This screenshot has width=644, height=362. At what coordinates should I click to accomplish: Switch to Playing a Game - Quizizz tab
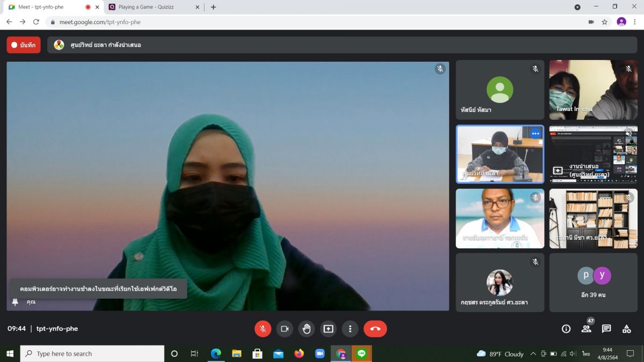click(153, 7)
